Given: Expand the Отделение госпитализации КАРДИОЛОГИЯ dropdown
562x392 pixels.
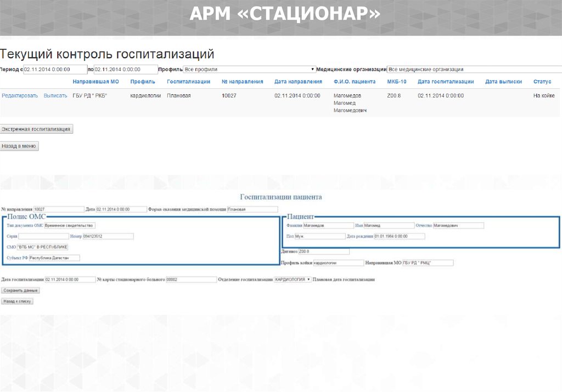Looking at the screenshot, I should pyautogui.click(x=293, y=279).
